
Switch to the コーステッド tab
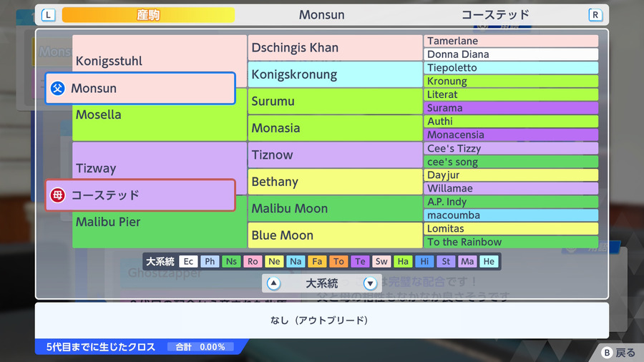pos(495,15)
